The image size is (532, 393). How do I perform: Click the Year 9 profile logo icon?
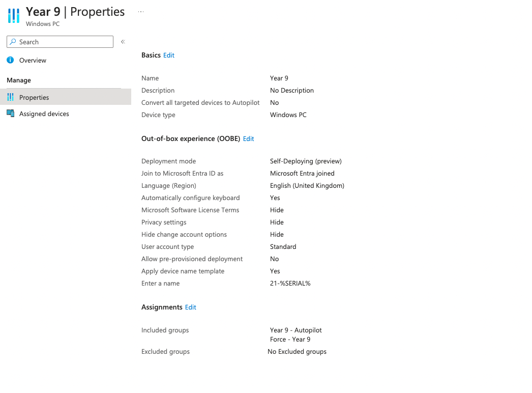pos(13,16)
